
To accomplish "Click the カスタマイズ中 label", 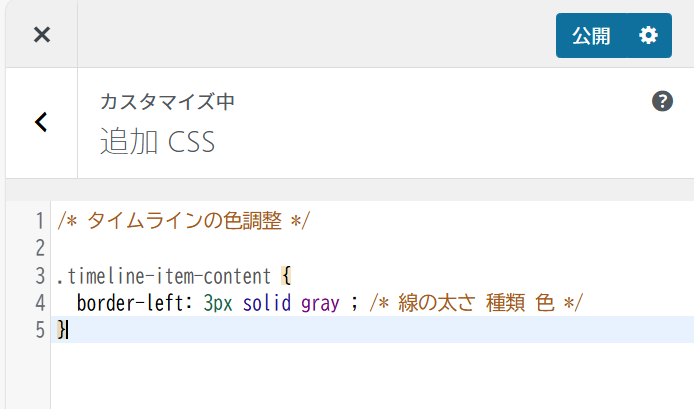I will coord(167,102).
